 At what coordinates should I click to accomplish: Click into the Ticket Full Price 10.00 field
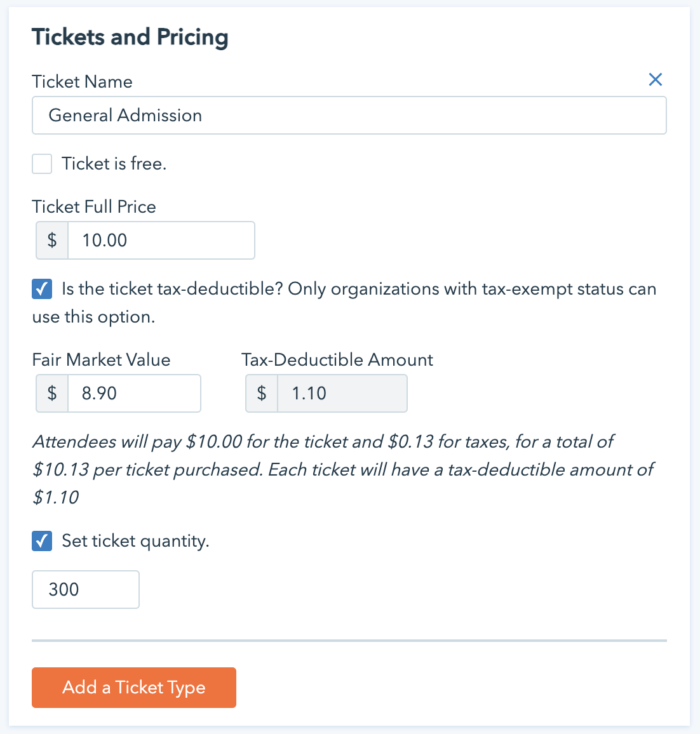pyautogui.click(x=161, y=240)
